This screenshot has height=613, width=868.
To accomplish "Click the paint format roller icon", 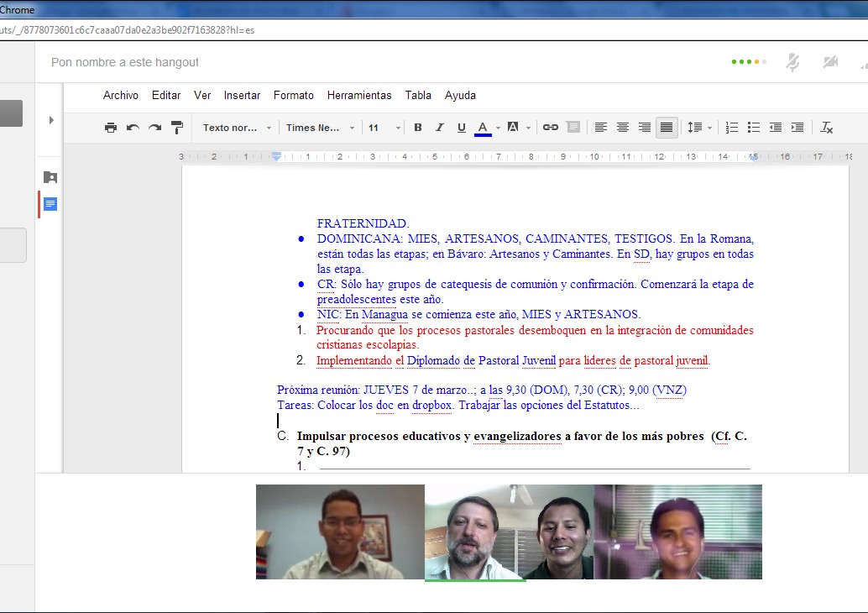I will [177, 128].
